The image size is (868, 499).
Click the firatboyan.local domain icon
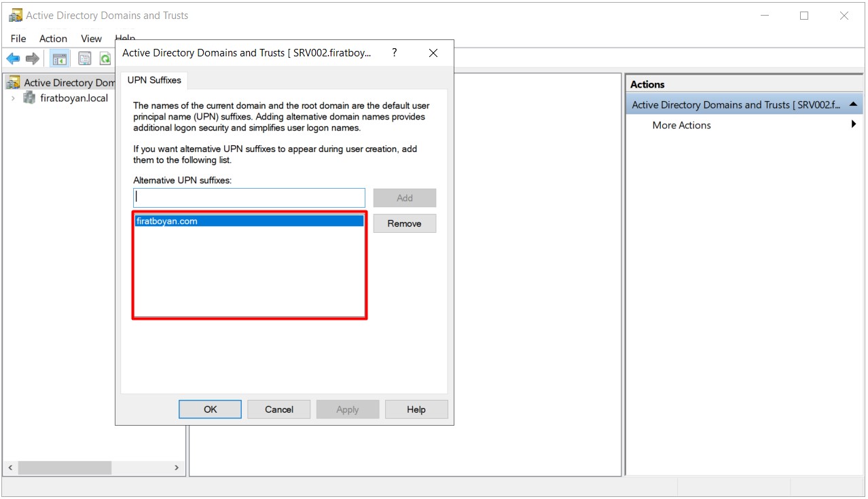pyautogui.click(x=29, y=98)
